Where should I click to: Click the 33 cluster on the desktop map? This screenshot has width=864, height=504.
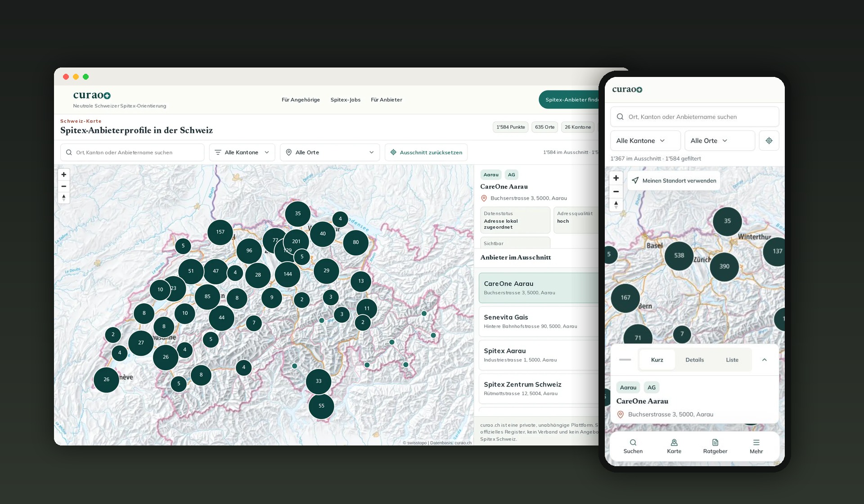pos(319,381)
